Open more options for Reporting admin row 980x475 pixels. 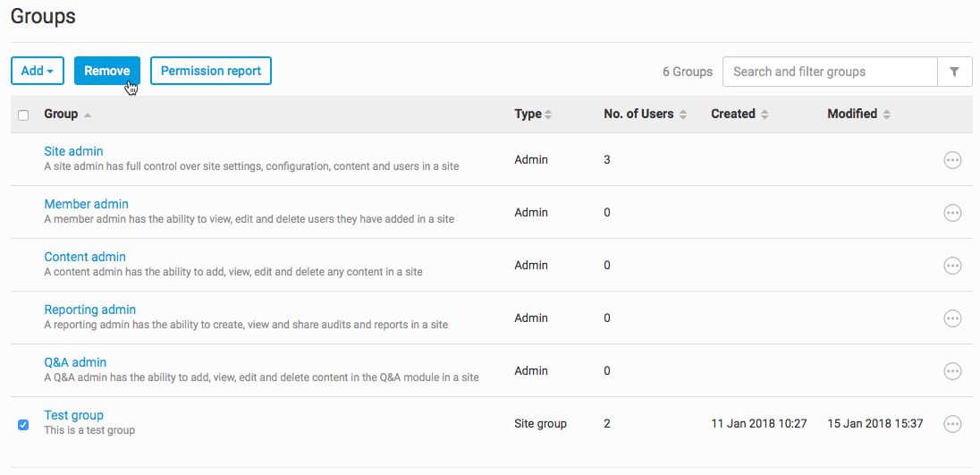tap(952, 318)
